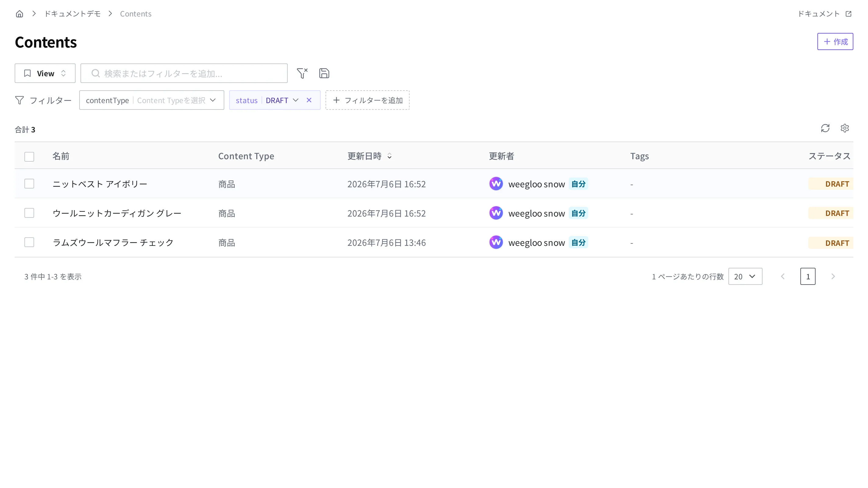Open ニットベスト アイボリー entry
868x488 pixels.
(x=100, y=184)
